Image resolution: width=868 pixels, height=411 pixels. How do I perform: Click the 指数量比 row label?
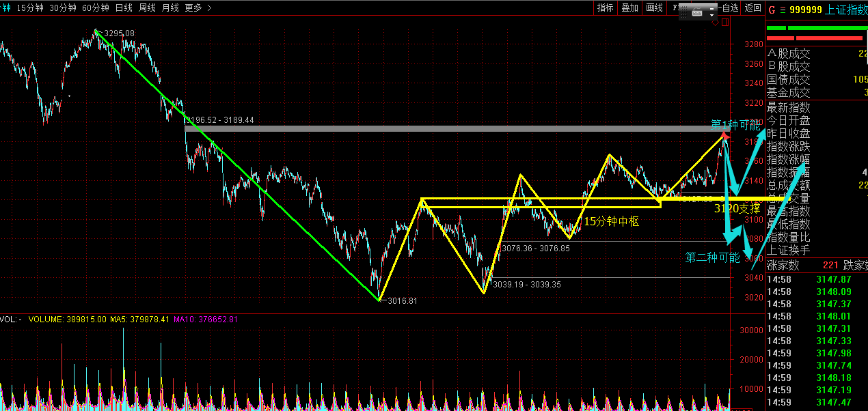(x=789, y=237)
